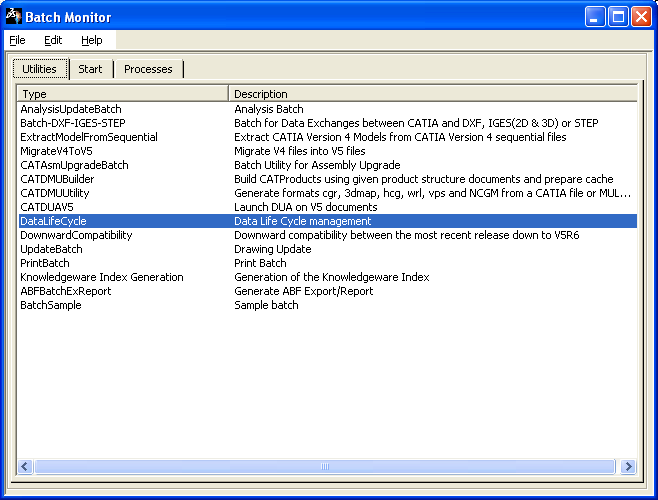Select the PrintBatch utility
658x500 pixels.
(x=44, y=263)
